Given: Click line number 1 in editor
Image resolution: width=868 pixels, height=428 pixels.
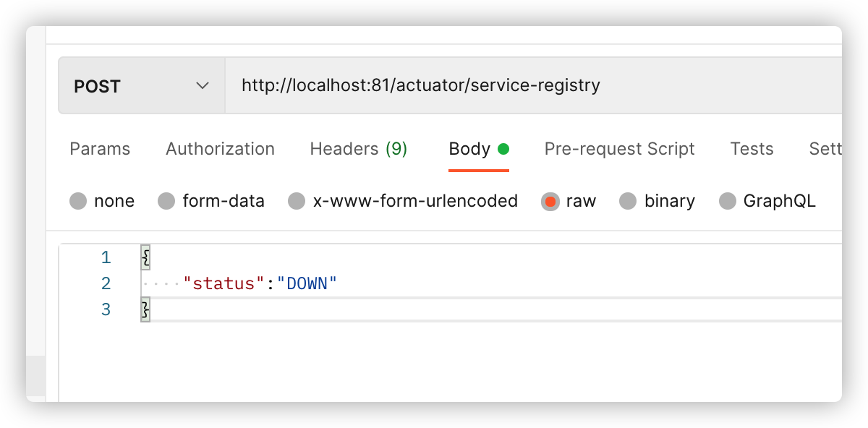Looking at the screenshot, I should coord(106,257).
